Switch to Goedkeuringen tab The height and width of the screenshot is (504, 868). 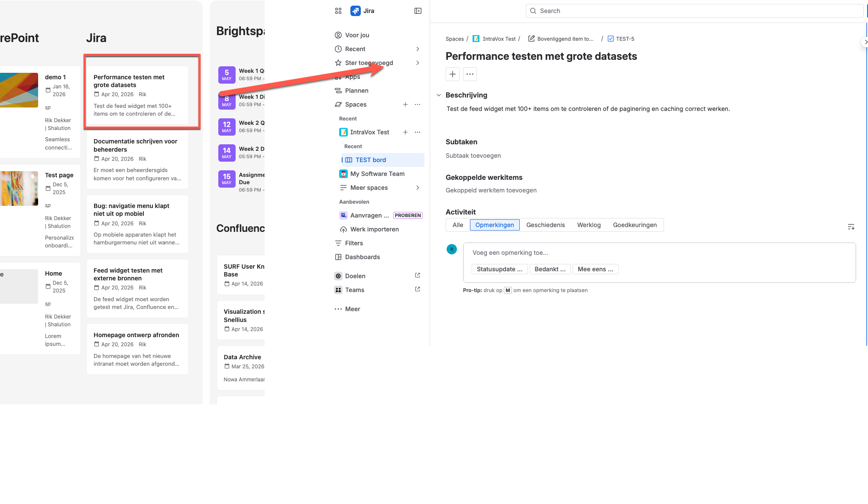tap(635, 225)
